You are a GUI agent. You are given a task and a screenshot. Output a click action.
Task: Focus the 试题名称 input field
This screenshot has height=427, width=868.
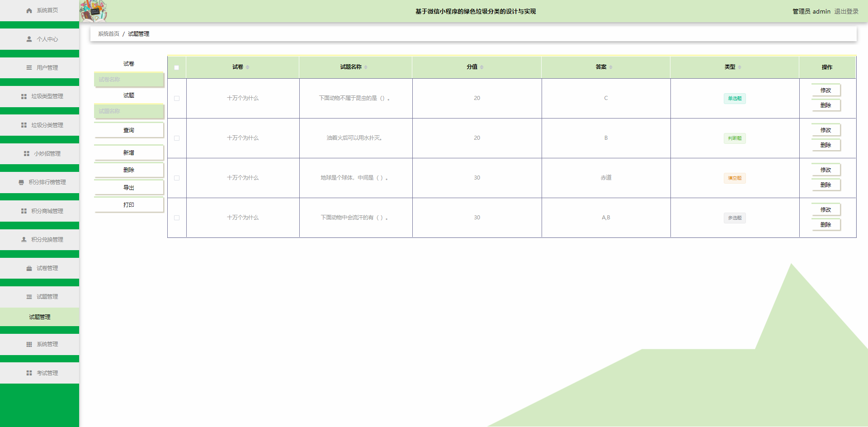click(129, 111)
